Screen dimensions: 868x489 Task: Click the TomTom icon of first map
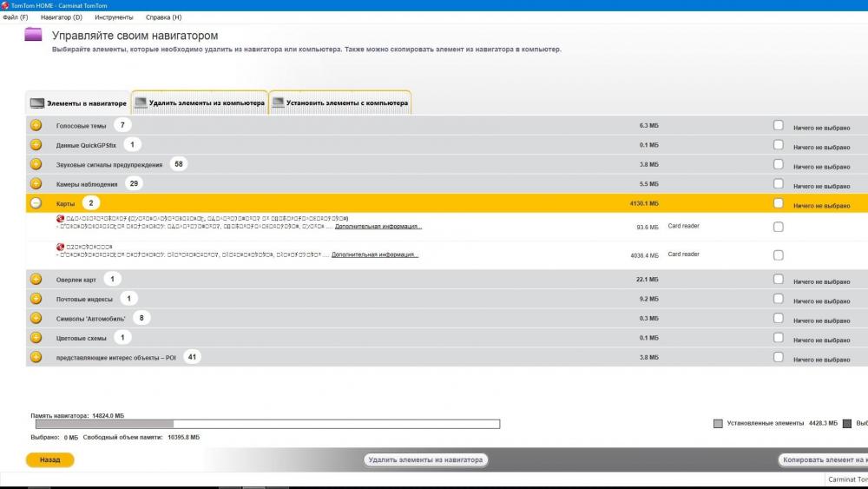click(61, 219)
